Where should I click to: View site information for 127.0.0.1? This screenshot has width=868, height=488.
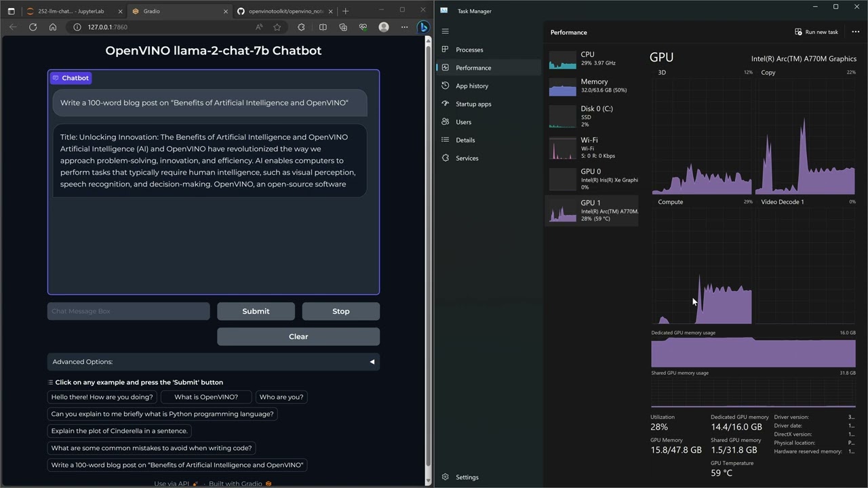[77, 27]
